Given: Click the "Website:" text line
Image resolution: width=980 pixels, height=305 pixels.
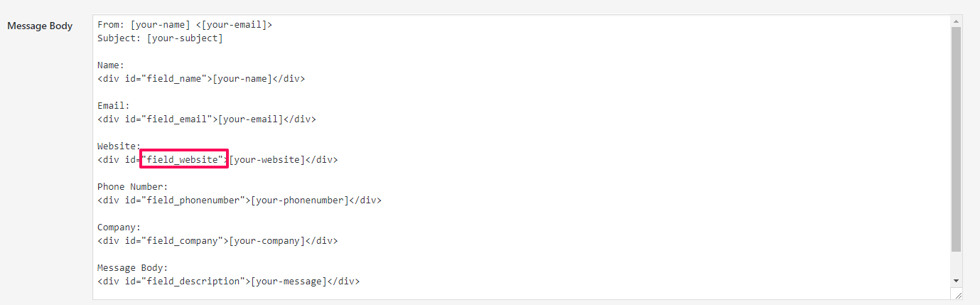Looking at the screenshot, I should point(119,146).
